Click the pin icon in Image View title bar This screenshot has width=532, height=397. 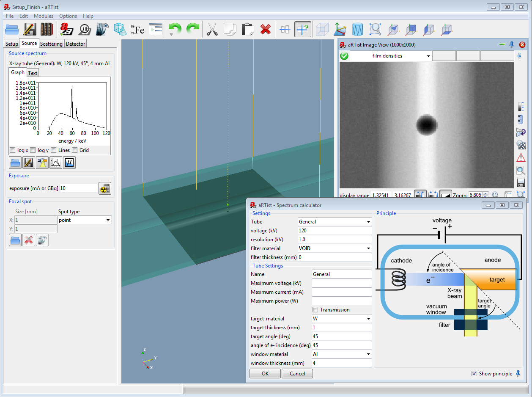click(512, 44)
